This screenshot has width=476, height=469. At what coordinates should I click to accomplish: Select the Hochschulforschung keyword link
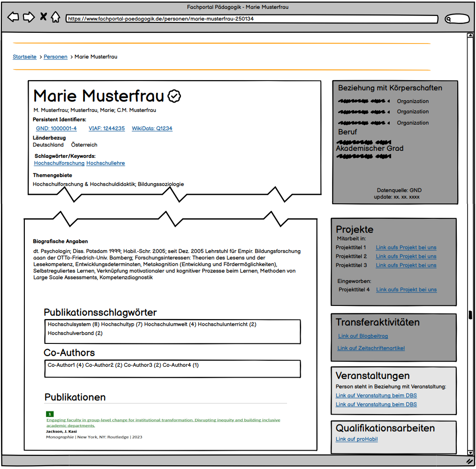point(59,163)
